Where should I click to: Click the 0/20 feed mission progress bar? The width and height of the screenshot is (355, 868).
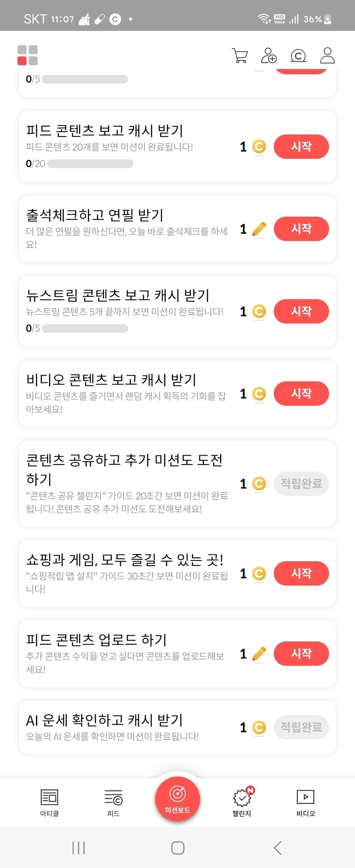[x=90, y=164]
